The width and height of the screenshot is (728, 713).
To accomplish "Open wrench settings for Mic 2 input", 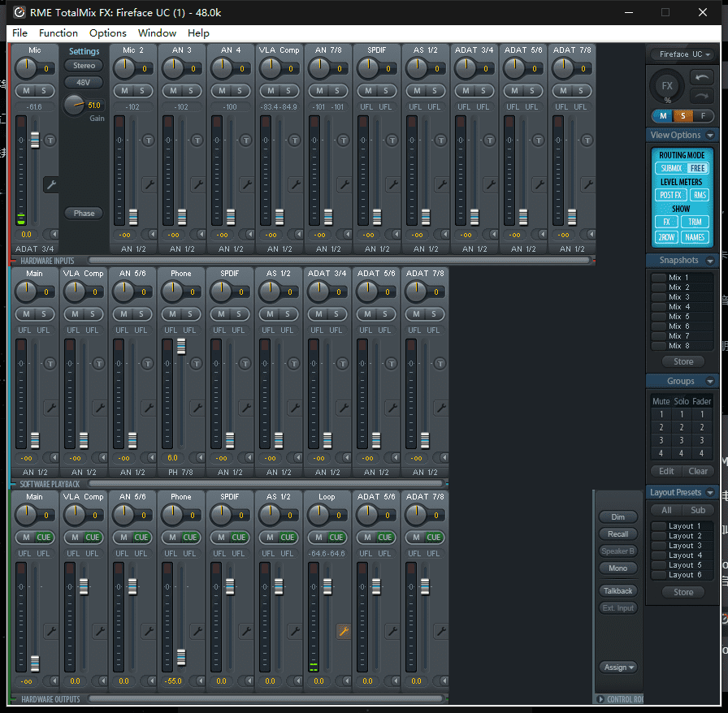I will click(x=149, y=185).
